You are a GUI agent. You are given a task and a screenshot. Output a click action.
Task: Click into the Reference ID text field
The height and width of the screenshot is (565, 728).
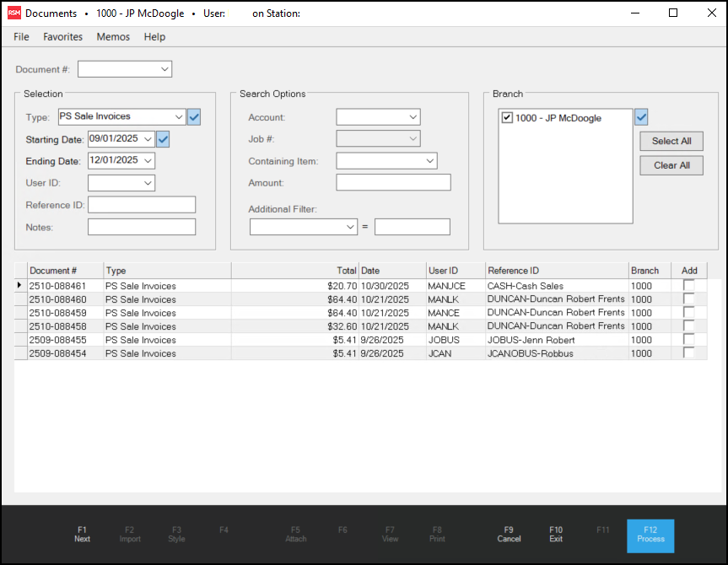[142, 205]
